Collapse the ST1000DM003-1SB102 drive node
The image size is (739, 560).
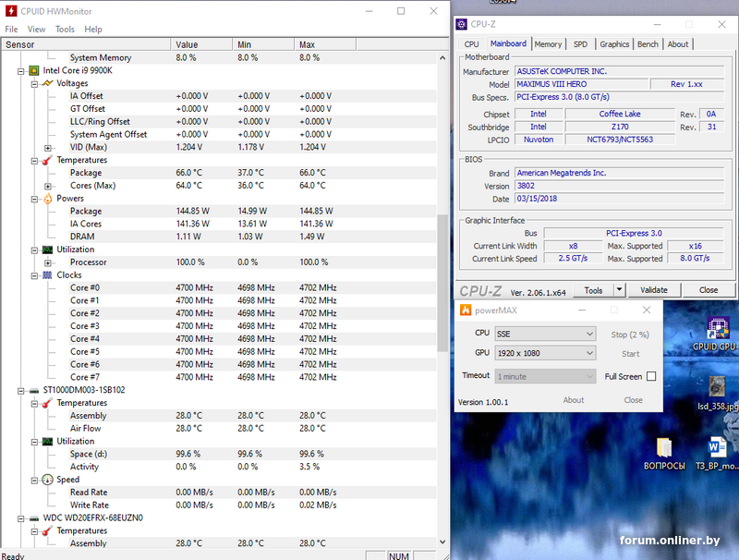pyautogui.click(x=20, y=391)
